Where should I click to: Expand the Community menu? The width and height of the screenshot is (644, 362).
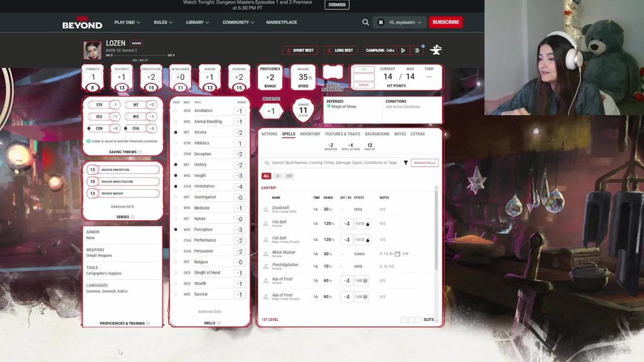pos(238,22)
